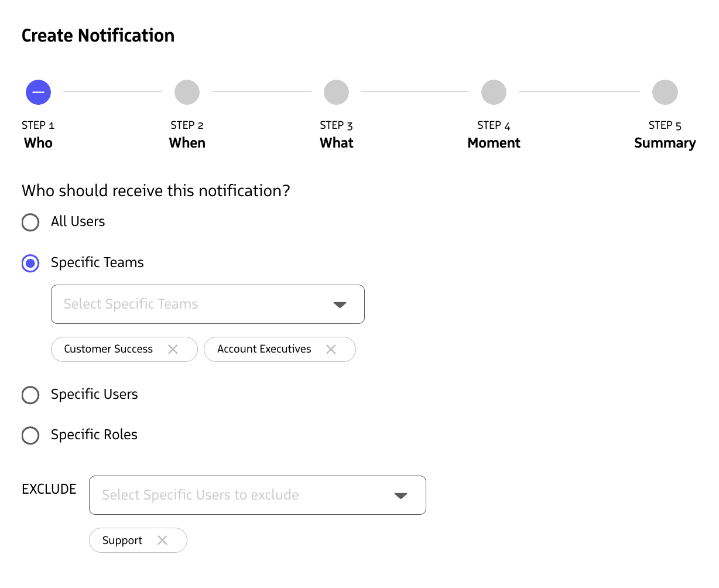Screen dimensions: 719x588
Task: Click the Step 1 Who indicator circle
Action: click(38, 92)
